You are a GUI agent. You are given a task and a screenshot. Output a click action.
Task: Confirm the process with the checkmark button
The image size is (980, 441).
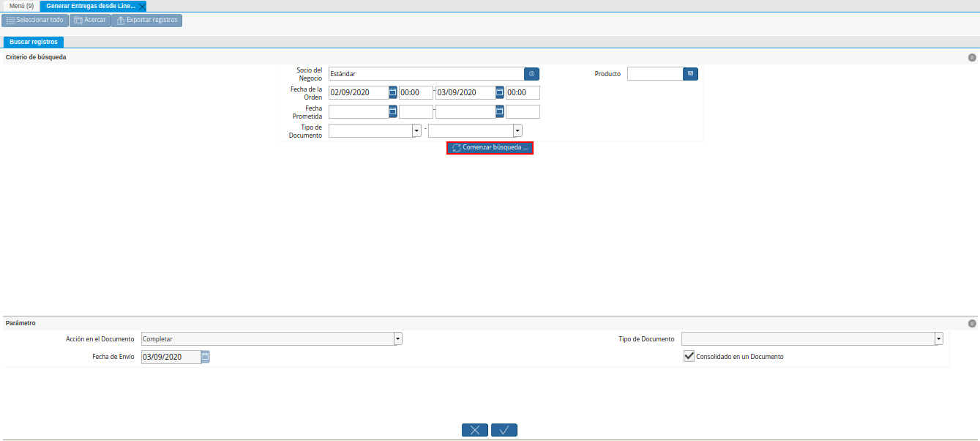coord(504,430)
